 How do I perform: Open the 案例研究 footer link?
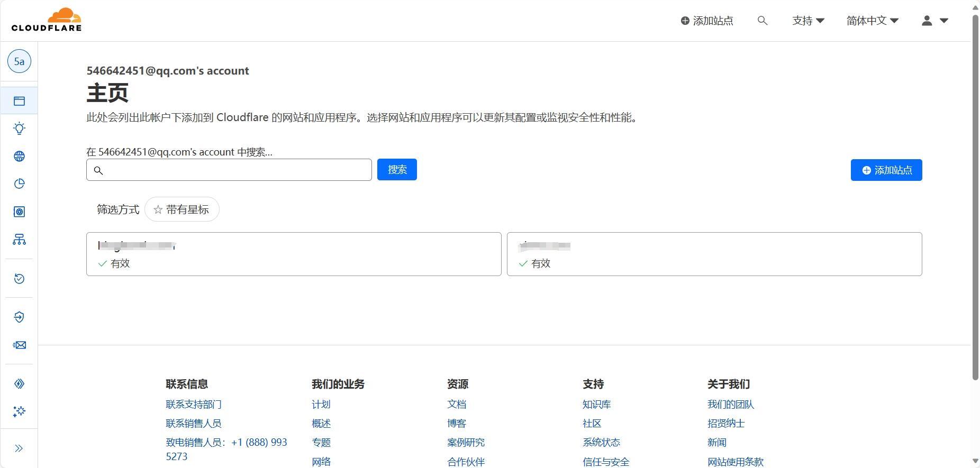click(466, 442)
